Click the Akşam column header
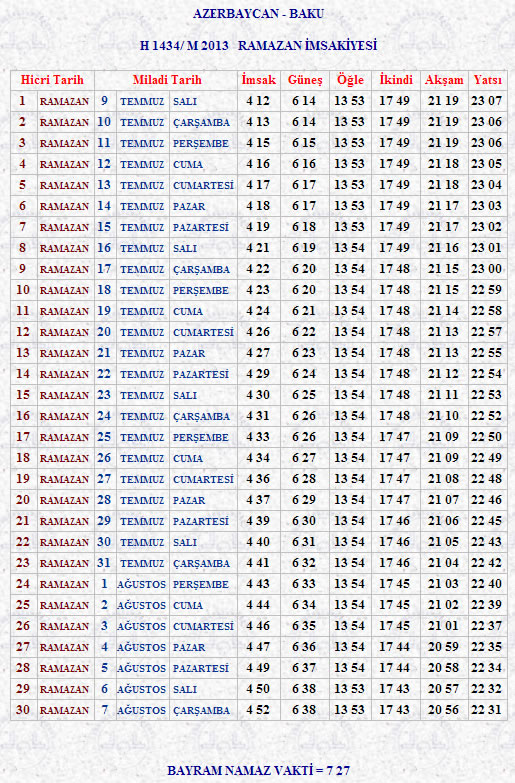The width and height of the screenshot is (515, 783). click(x=444, y=80)
